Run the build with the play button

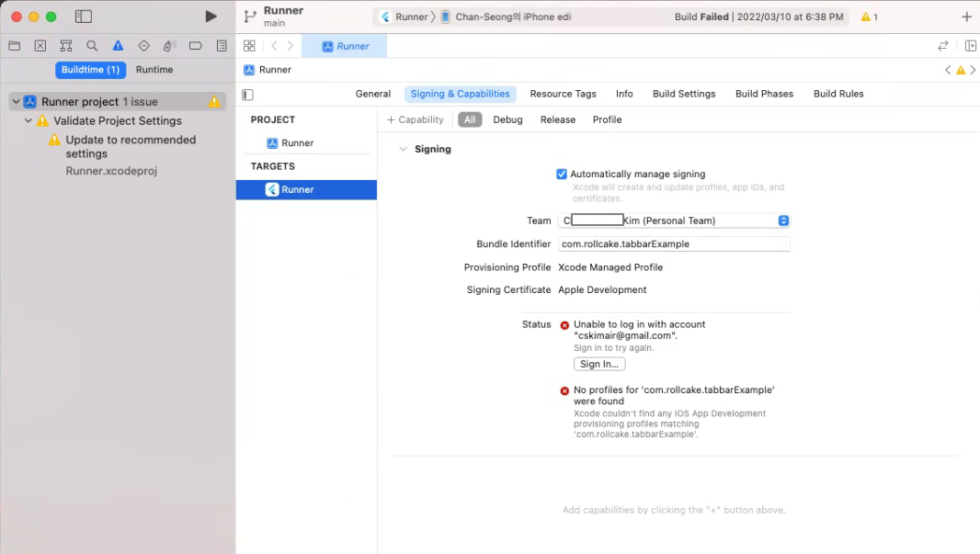211,17
